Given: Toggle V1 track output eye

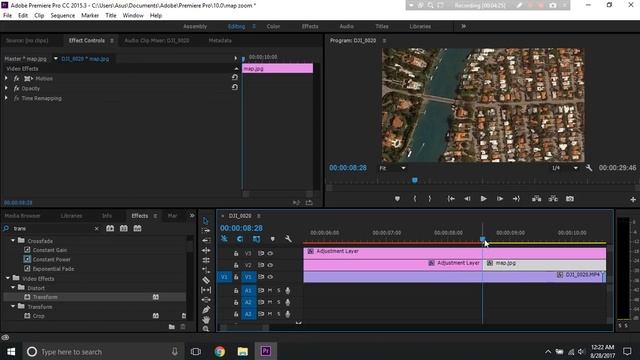Looking at the screenshot, I should pos(270,277).
